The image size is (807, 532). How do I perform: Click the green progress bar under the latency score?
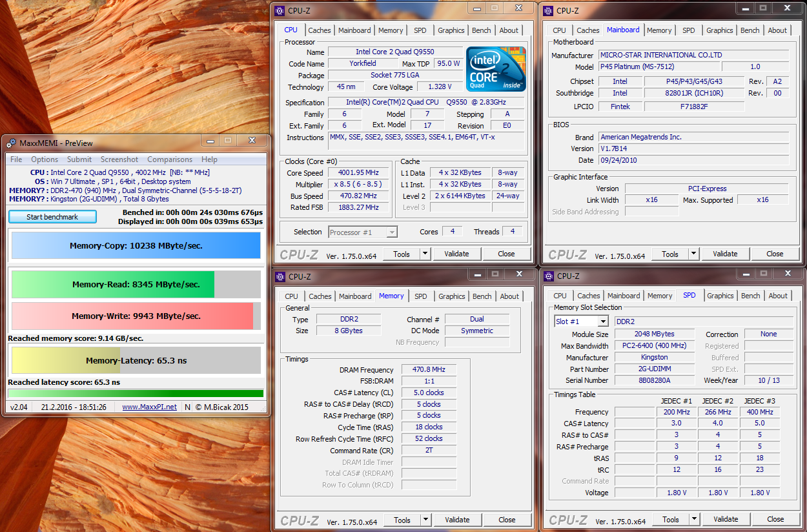coord(136,393)
